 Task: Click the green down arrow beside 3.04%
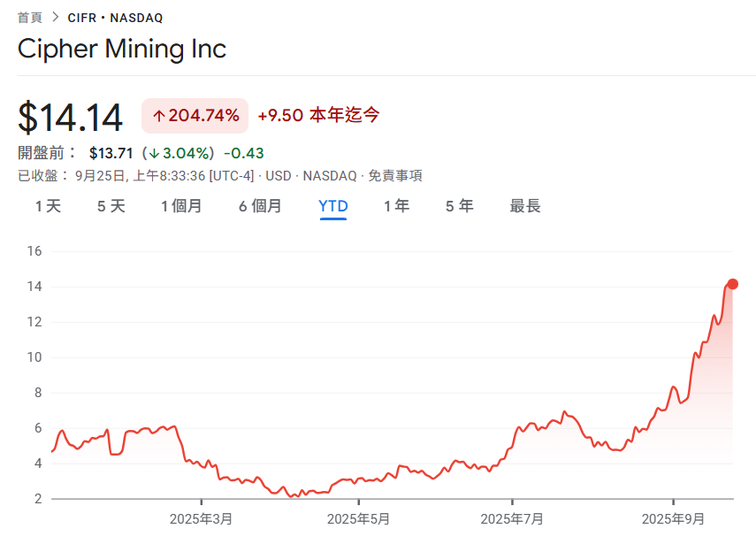155,152
